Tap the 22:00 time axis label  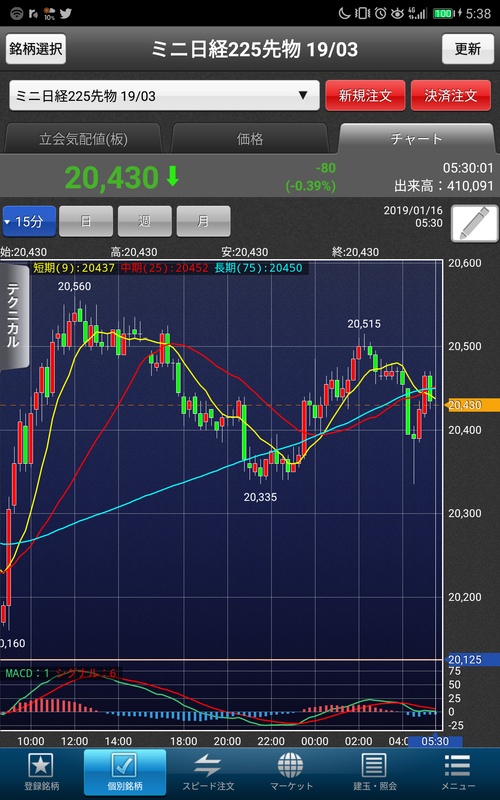pyautogui.click(x=271, y=741)
